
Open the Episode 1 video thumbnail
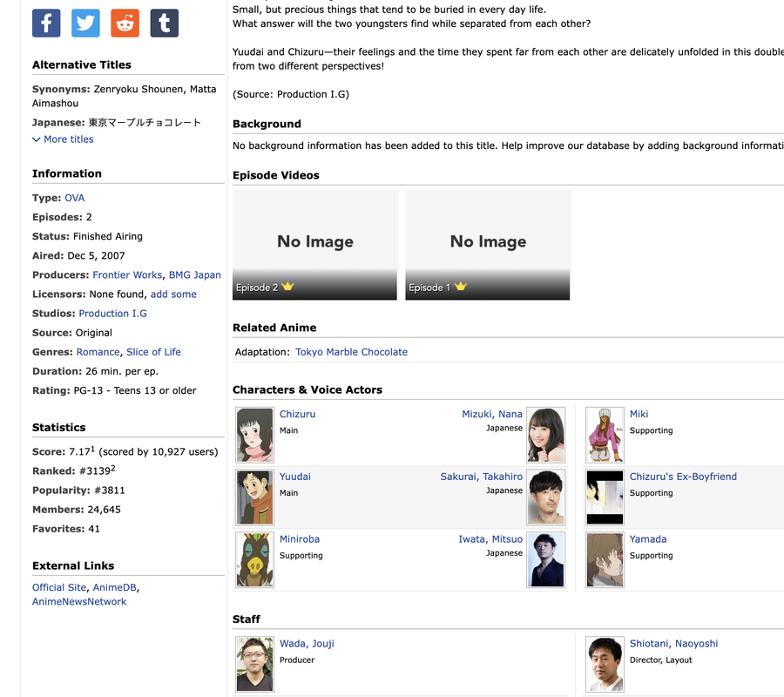tap(488, 245)
